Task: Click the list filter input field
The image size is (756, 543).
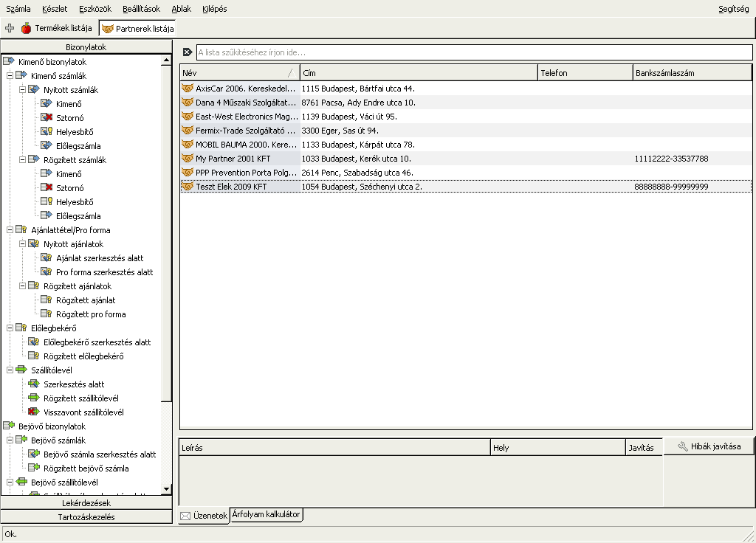Action: (x=475, y=52)
